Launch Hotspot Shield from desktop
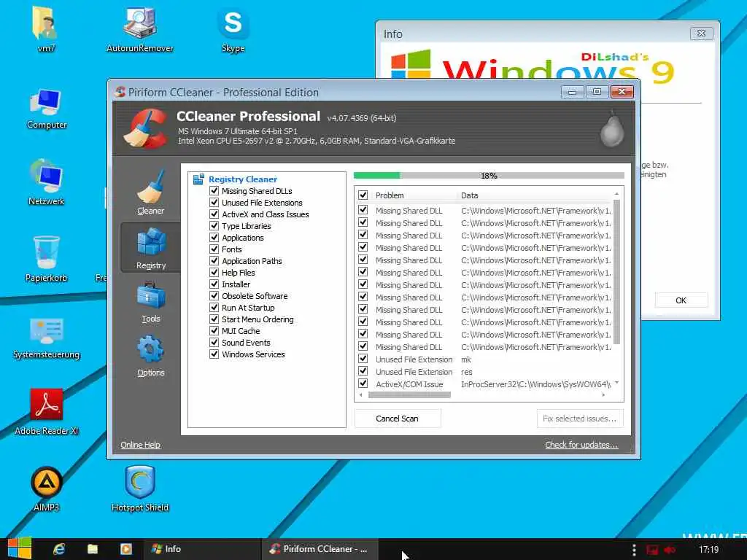 click(x=139, y=489)
